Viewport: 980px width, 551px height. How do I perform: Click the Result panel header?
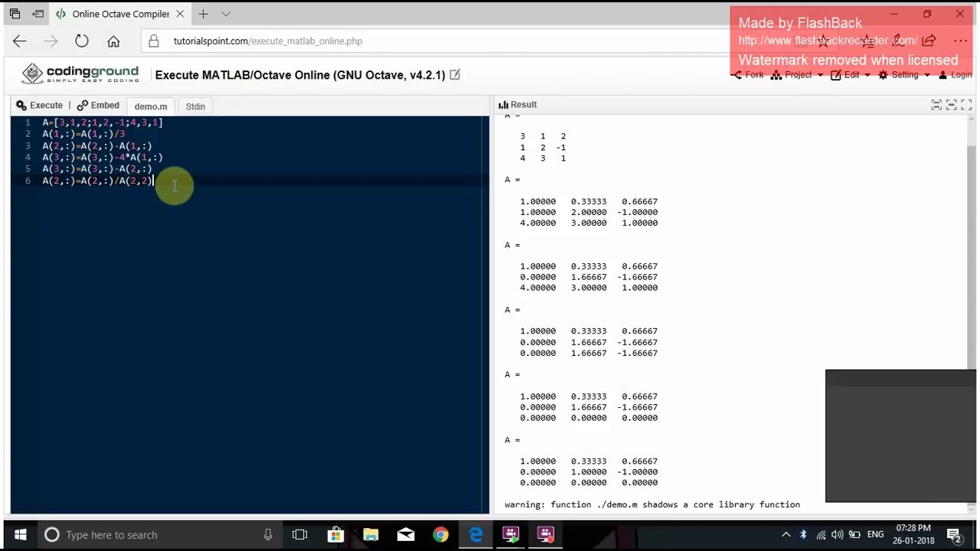pyautogui.click(x=518, y=105)
